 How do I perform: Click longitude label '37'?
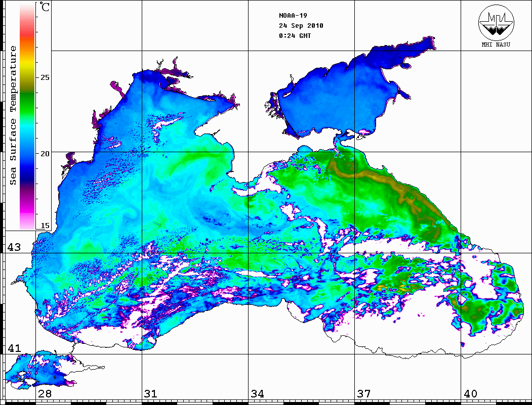tap(364, 393)
